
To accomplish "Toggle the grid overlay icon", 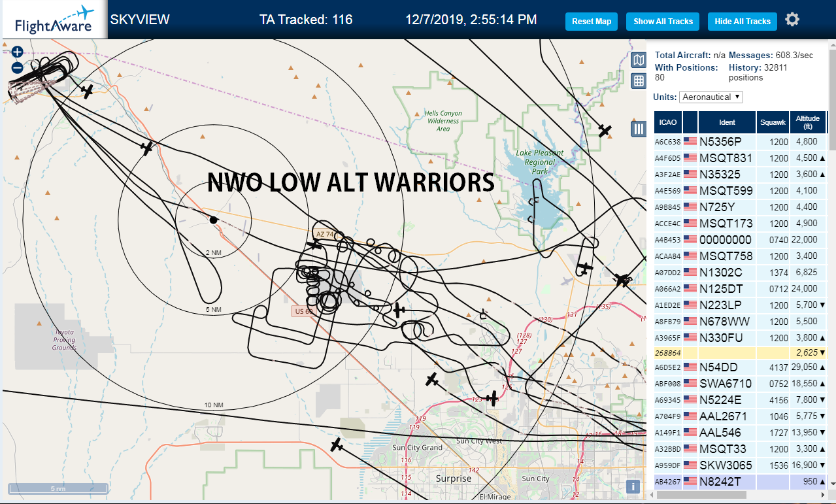I will point(639,81).
